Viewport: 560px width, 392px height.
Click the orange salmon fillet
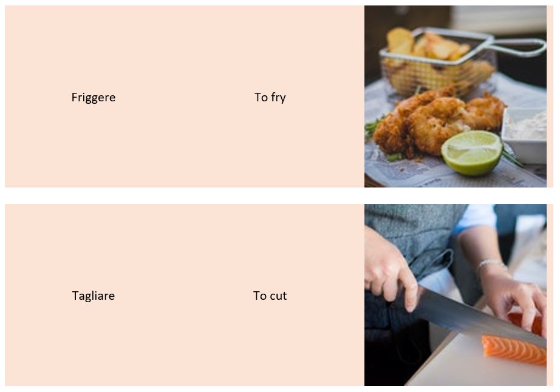point(514,350)
